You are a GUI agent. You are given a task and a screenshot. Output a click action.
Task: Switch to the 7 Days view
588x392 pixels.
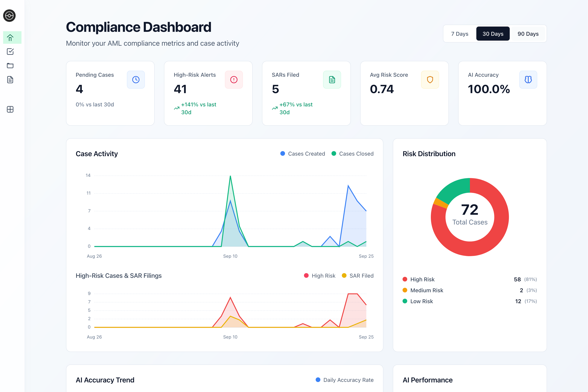(x=460, y=34)
